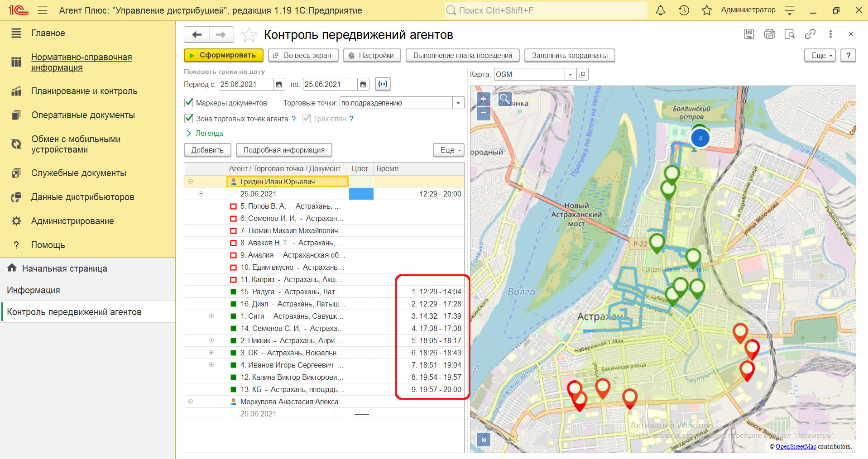Screen dimensions: 868x459
Task: Select row 15. Радуга
Action: [x=324, y=292]
